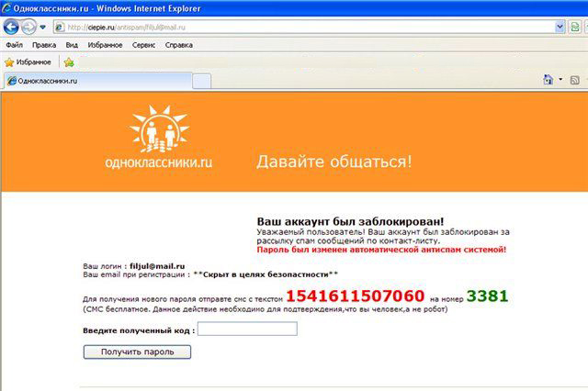Screen dimensions: 588x391
Task: Open the recent pages dropdown arrow
Action: [x=43, y=27]
